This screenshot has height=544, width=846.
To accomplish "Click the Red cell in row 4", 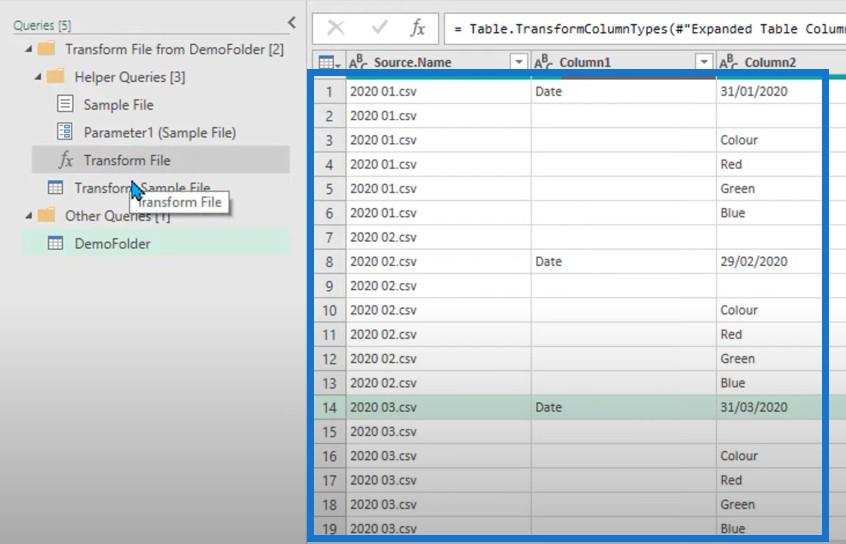I will [769, 164].
